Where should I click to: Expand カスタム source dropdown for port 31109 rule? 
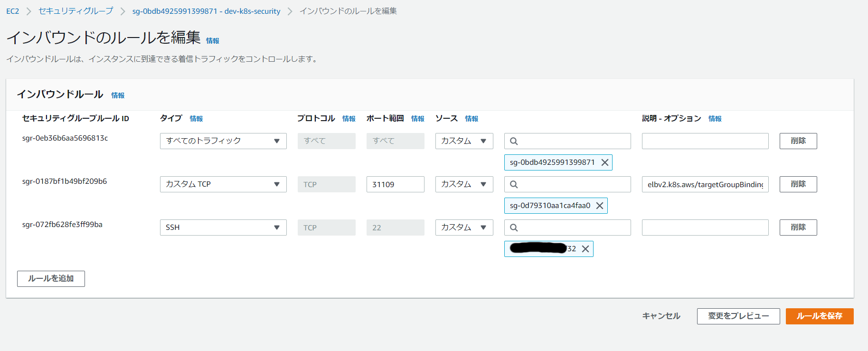tap(464, 184)
